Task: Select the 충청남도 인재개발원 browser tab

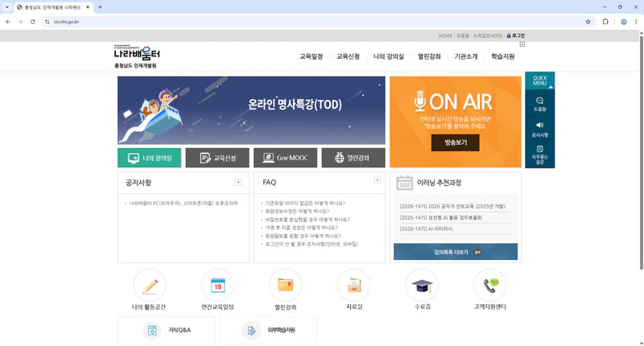Action: pyautogui.click(x=52, y=7)
